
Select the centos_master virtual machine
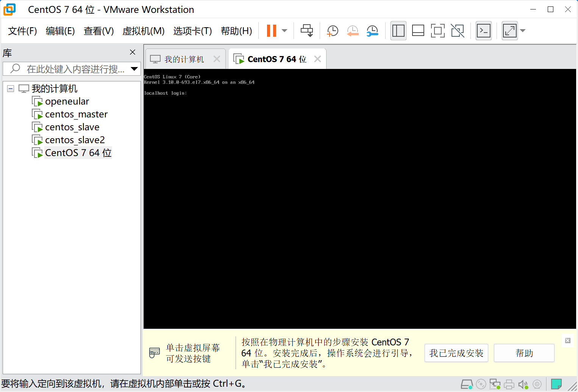pos(76,114)
